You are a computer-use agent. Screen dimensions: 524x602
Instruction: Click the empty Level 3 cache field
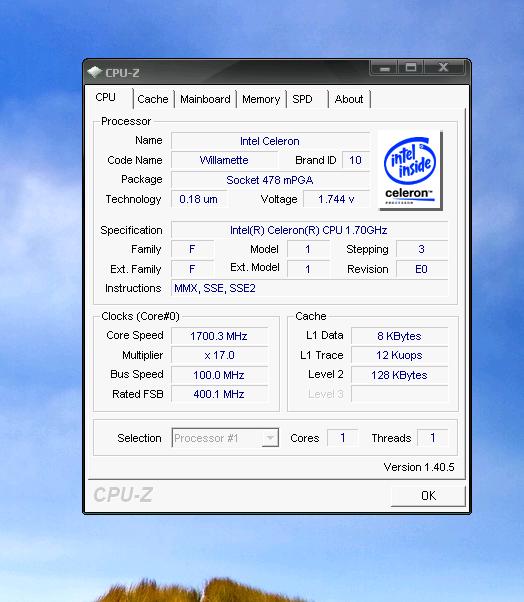tap(400, 394)
